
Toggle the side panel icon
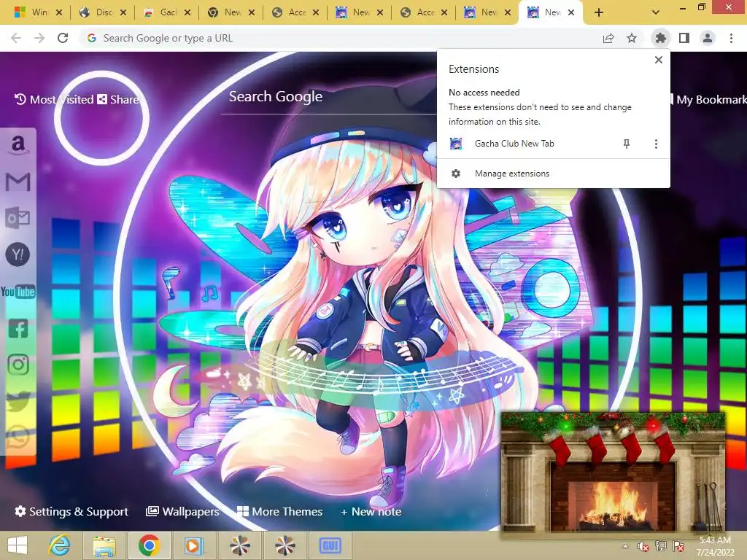tap(684, 38)
